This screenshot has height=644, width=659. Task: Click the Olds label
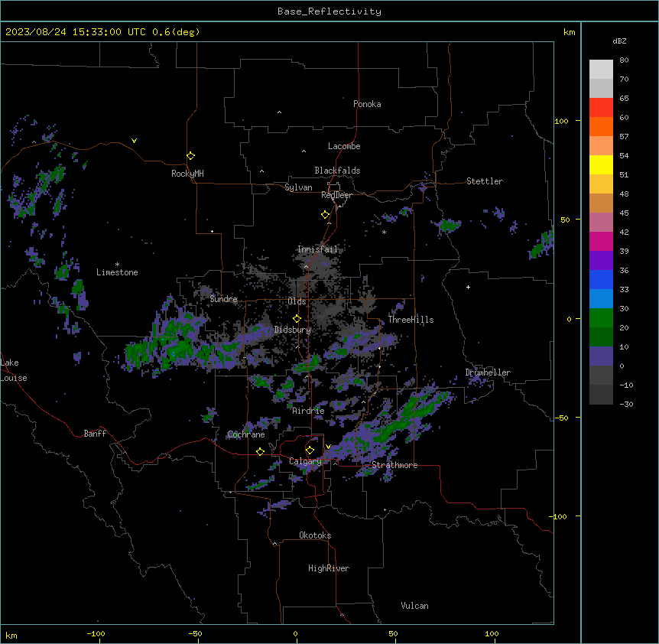coord(297,301)
